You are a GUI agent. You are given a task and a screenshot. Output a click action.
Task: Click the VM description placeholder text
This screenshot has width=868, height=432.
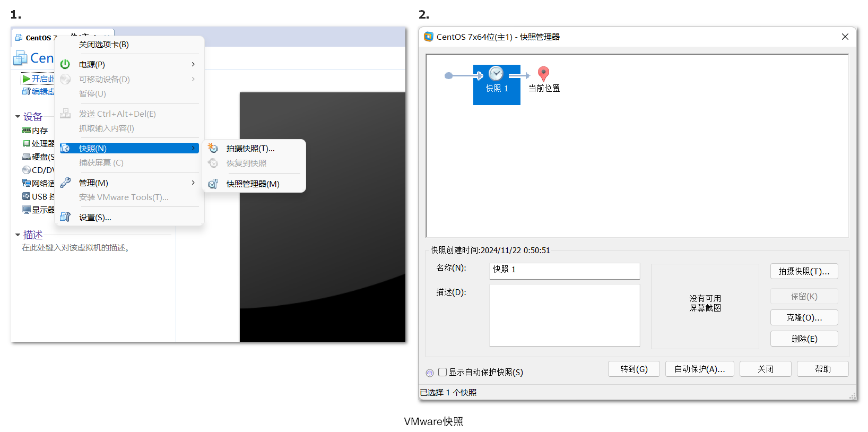click(76, 248)
